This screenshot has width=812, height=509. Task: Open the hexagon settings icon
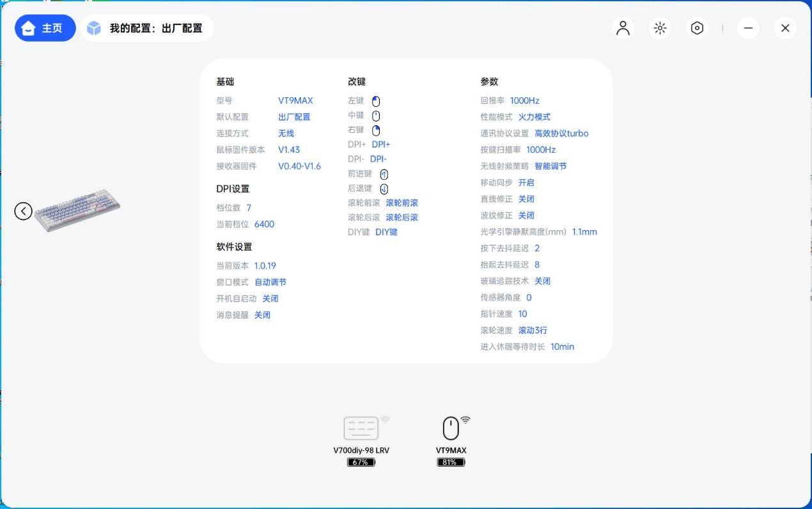click(697, 28)
